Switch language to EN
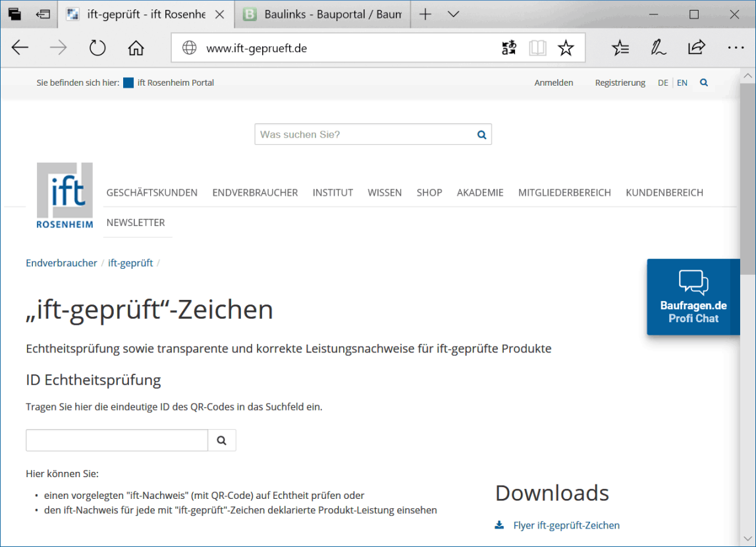 click(x=682, y=82)
